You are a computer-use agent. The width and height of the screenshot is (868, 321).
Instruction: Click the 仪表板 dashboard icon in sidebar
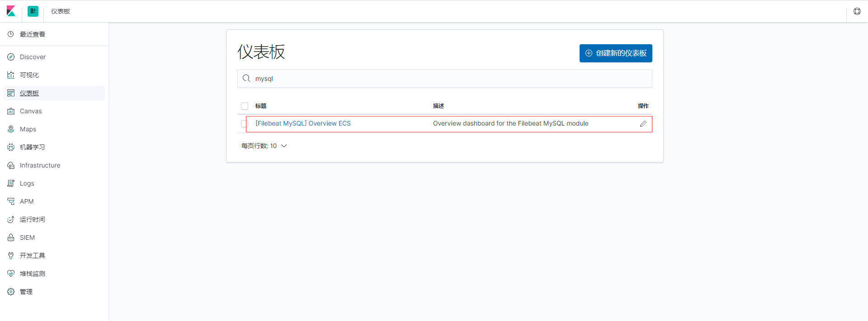11,93
